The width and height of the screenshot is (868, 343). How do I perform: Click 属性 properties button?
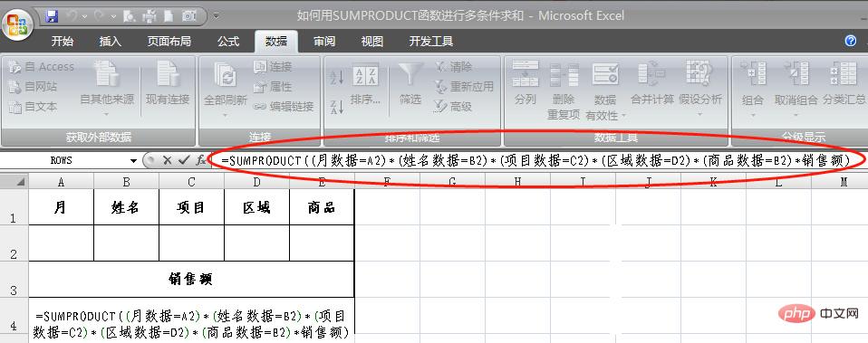(273, 87)
